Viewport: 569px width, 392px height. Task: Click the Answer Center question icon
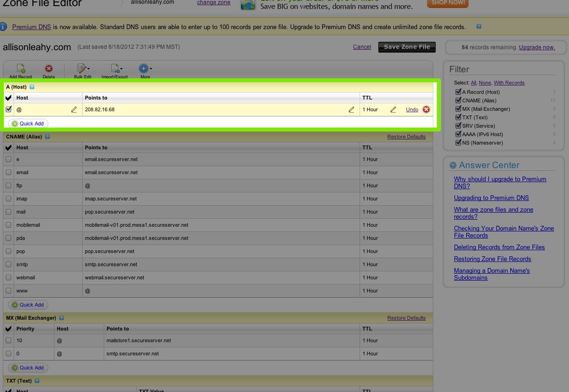(x=453, y=165)
